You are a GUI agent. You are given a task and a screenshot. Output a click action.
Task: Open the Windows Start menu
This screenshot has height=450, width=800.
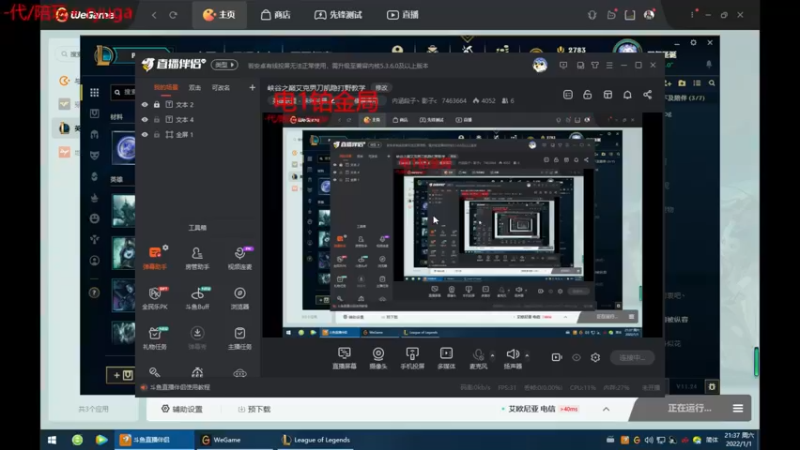click(52, 440)
